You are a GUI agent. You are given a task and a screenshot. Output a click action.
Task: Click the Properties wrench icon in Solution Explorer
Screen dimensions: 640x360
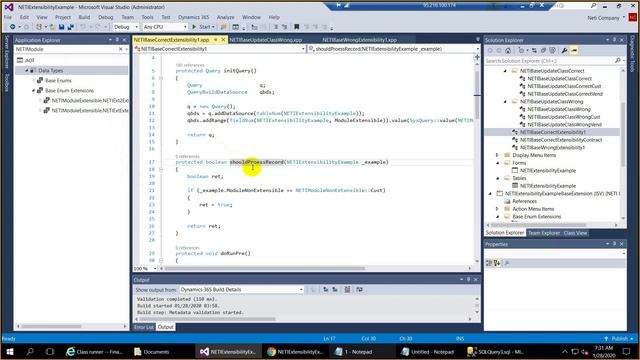pyautogui.click(x=564, y=51)
